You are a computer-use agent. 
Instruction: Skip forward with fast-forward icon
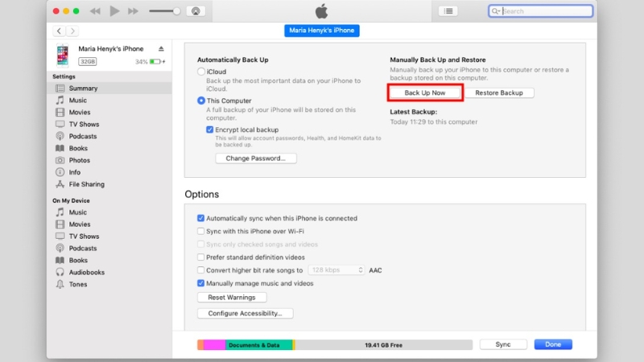point(133,11)
